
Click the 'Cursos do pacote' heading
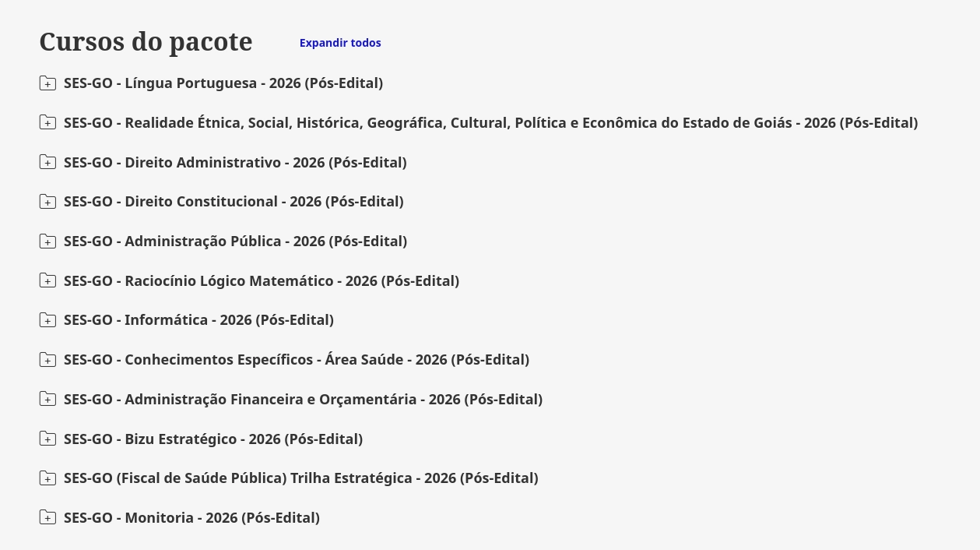[x=146, y=41]
